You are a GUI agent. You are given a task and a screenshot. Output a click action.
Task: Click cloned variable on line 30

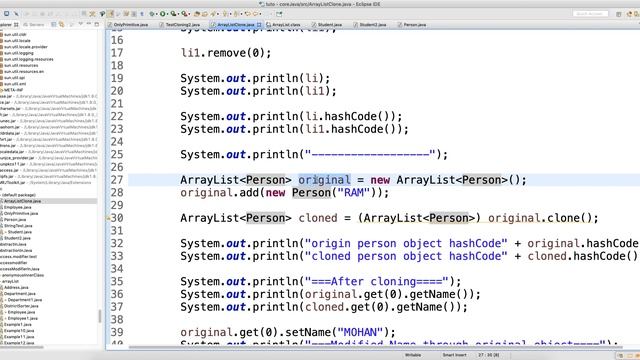coord(318,218)
